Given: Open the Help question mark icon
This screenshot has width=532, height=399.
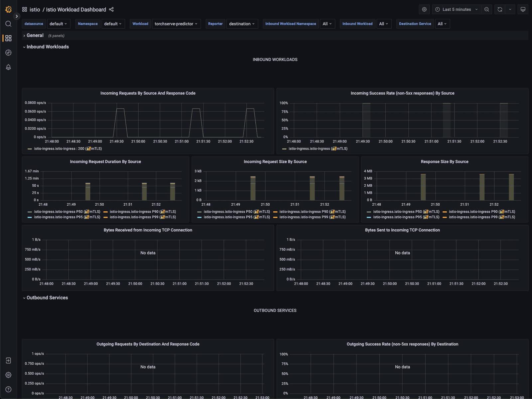Looking at the screenshot, I should click(x=9, y=389).
